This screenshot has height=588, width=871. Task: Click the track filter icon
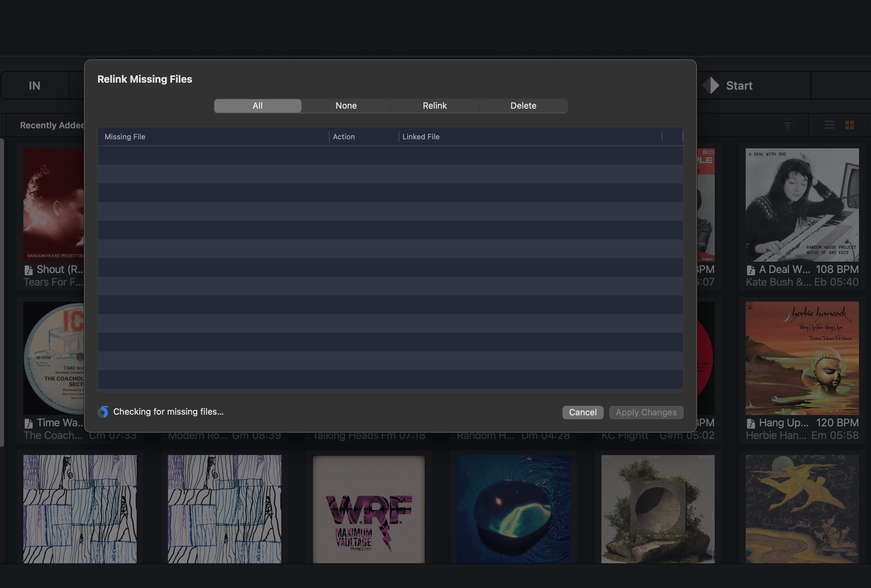pos(788,125)
